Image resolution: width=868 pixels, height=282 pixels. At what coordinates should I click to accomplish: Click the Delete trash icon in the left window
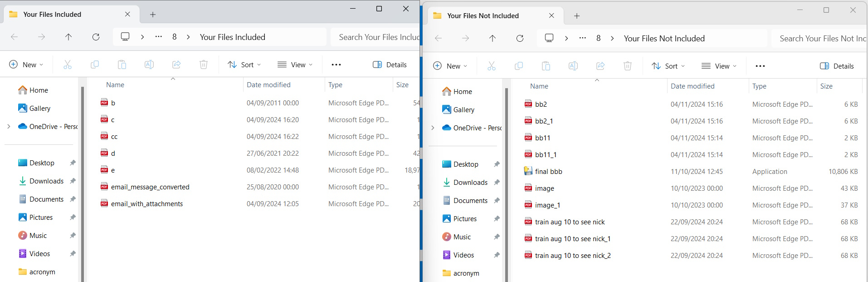pyautogui.click(x=204, y=65)
